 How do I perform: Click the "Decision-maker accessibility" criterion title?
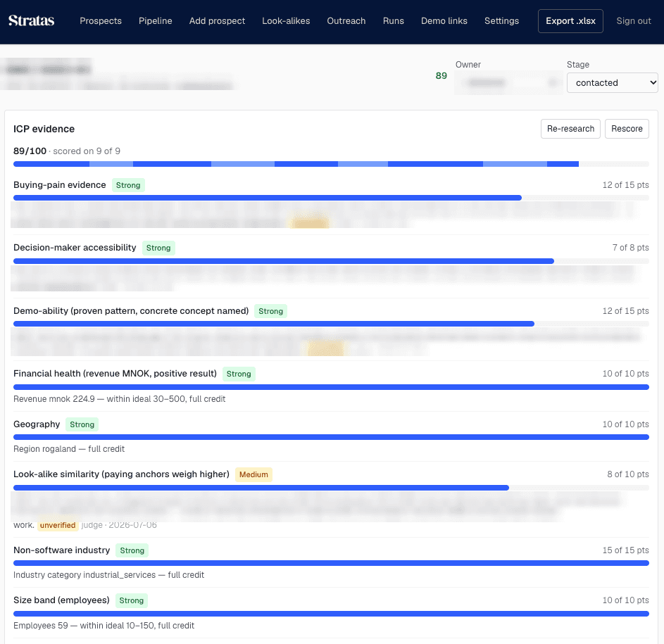click(x=75, y=248)
